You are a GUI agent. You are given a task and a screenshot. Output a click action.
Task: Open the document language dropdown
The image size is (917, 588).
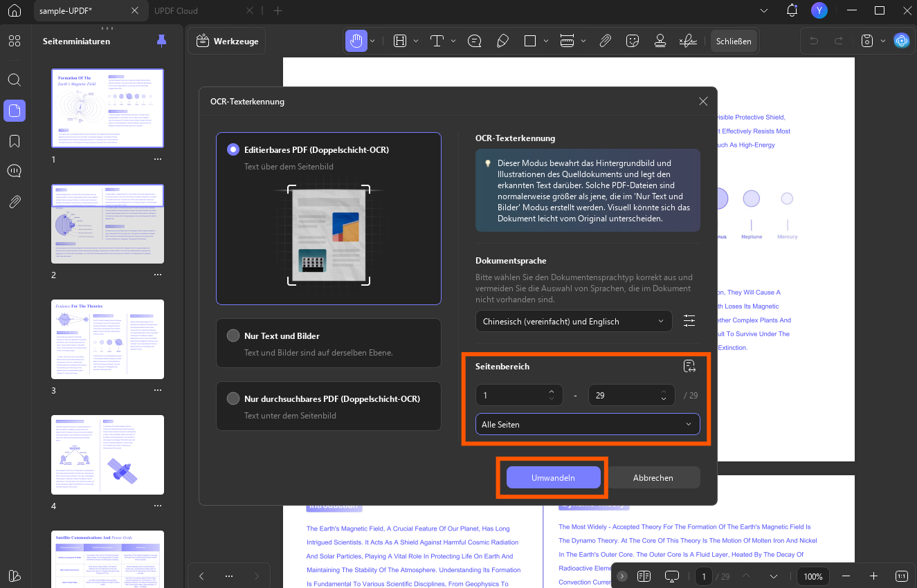tap(574, 321)
